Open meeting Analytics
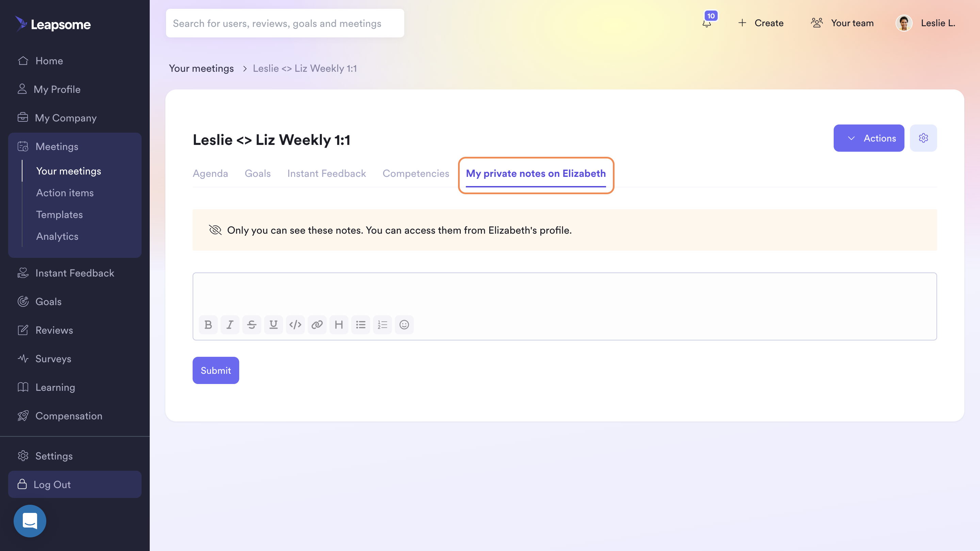980x551 pixels. 57,236
